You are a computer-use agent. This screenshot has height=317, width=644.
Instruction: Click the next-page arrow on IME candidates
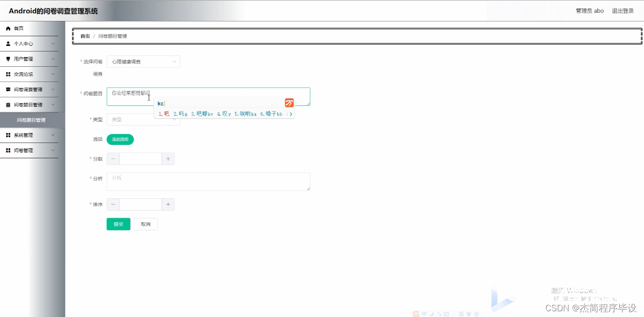click(x=291, y=114)
